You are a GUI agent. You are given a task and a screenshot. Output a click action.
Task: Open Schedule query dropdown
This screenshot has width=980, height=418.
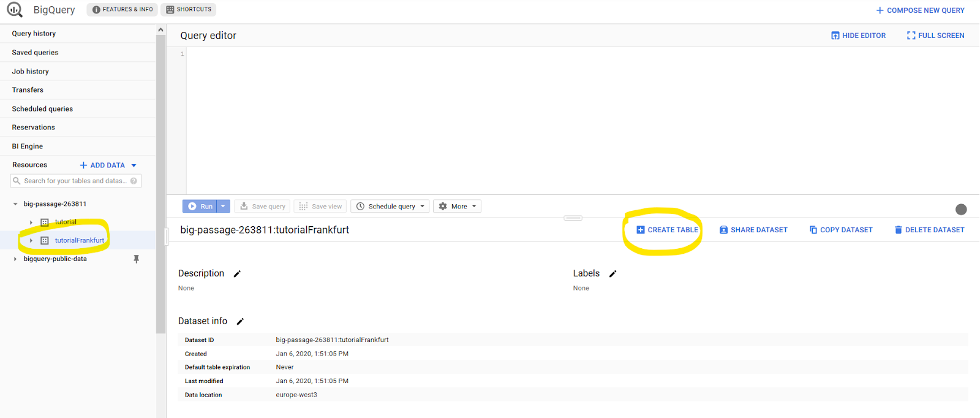[x=390, y=207]
